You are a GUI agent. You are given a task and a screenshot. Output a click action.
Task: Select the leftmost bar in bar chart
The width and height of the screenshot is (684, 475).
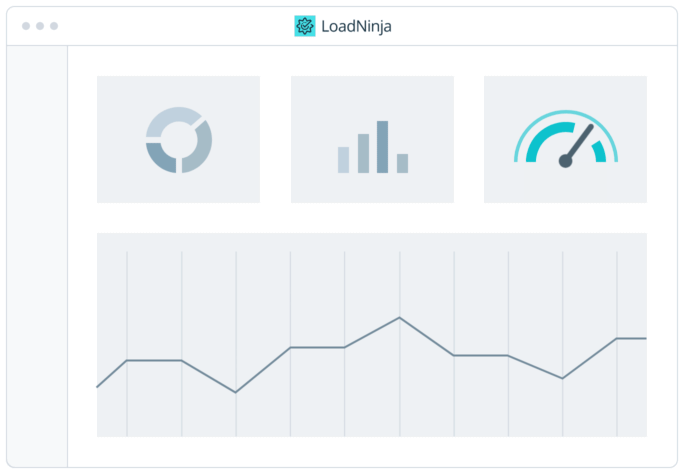pos(343,160)
